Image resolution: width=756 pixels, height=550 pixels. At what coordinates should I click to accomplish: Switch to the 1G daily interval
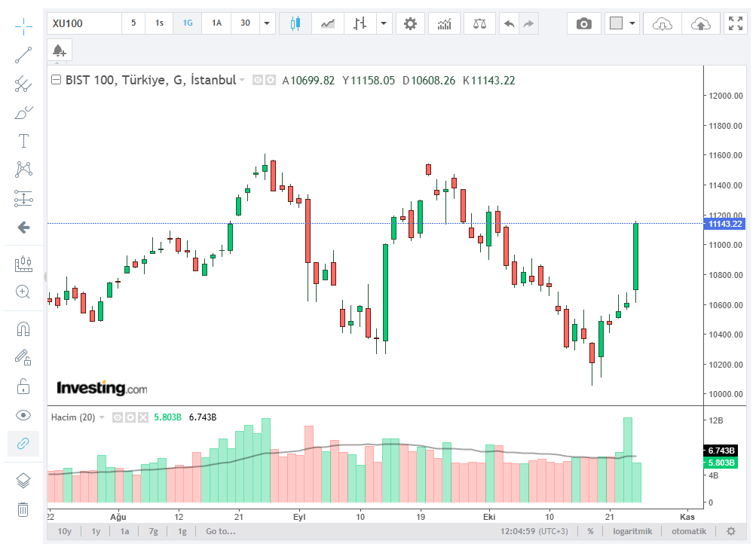pos(188,23)
